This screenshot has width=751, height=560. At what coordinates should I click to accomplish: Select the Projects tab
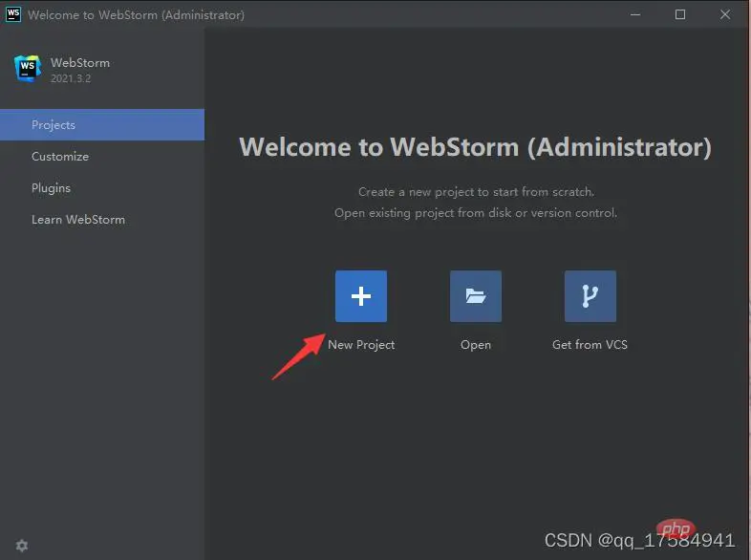click(102, 124)
